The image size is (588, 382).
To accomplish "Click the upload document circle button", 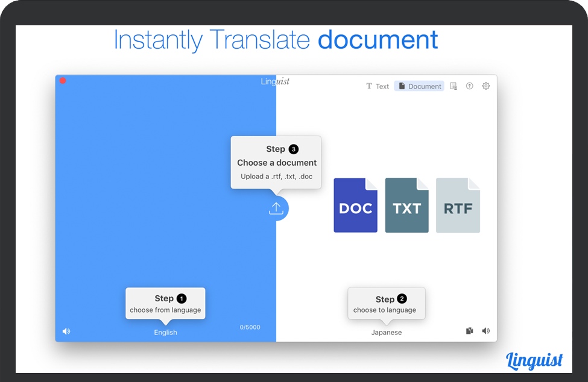I will (x=276, y=208).
